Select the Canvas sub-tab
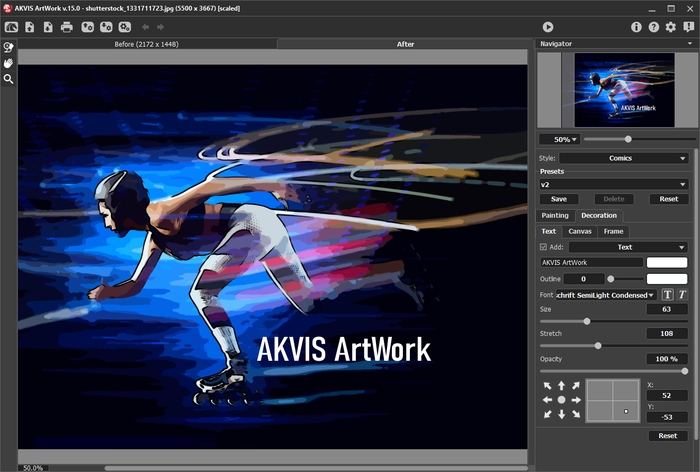 coord(579,231)
